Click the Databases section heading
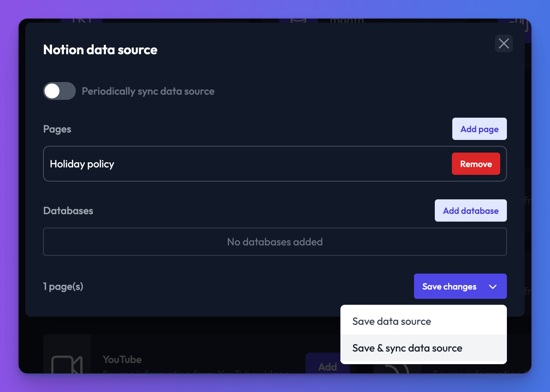The height and width of the screenshot is (392, 550). point(68,210)
